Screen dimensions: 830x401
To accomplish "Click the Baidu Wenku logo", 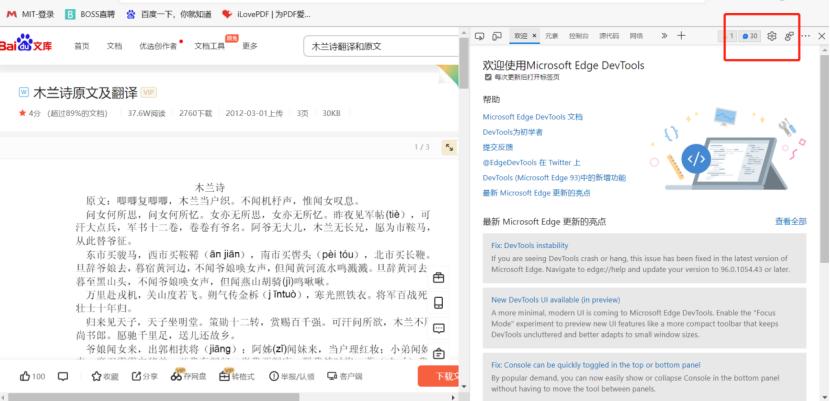I will click(26, 43).
